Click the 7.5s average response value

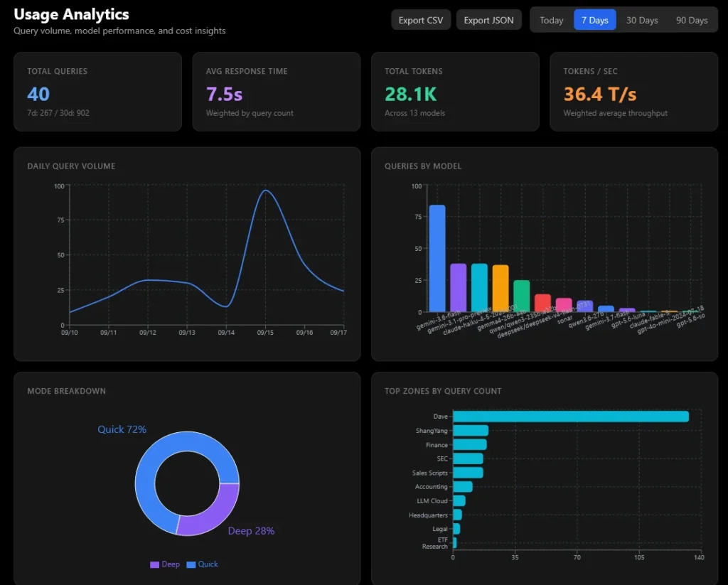coord(224,95)
